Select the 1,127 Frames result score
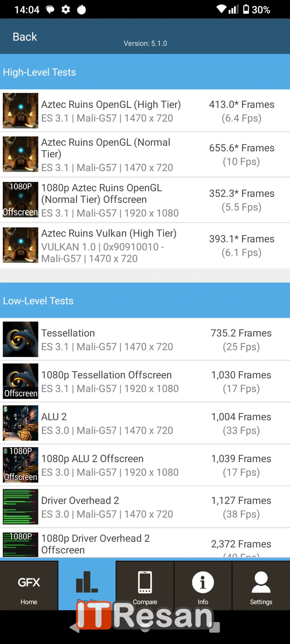Viewport: 290px width, 644px height. pos(241,507)
